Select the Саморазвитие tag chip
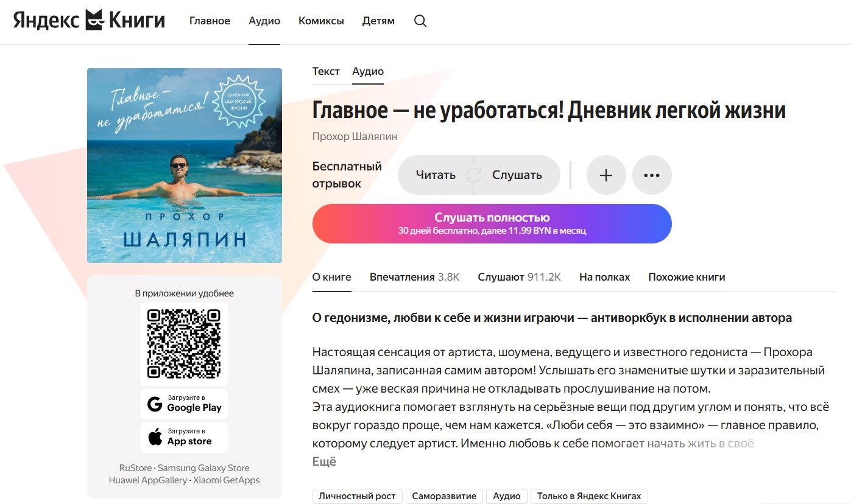 point(444,495)
